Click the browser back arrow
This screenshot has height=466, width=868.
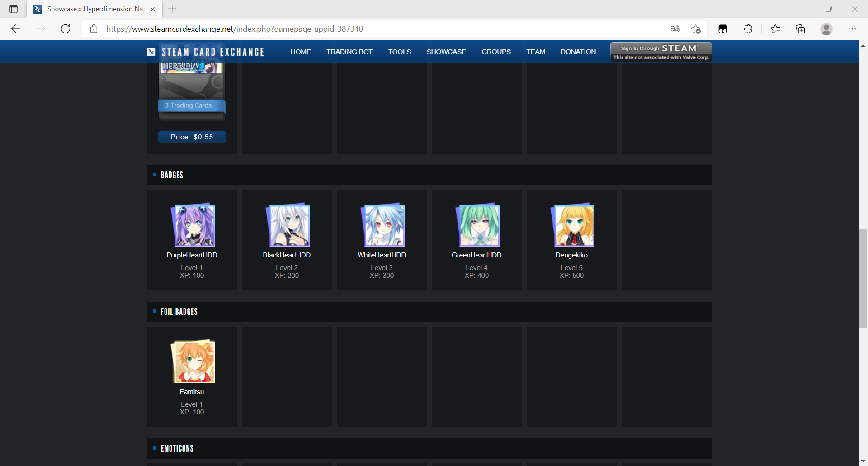point(16,29)
